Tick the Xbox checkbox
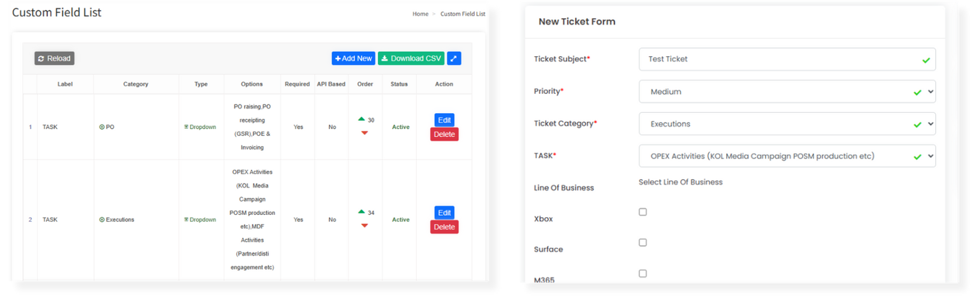The height and width of the screenshot is (300, 980). pos(643,212)
